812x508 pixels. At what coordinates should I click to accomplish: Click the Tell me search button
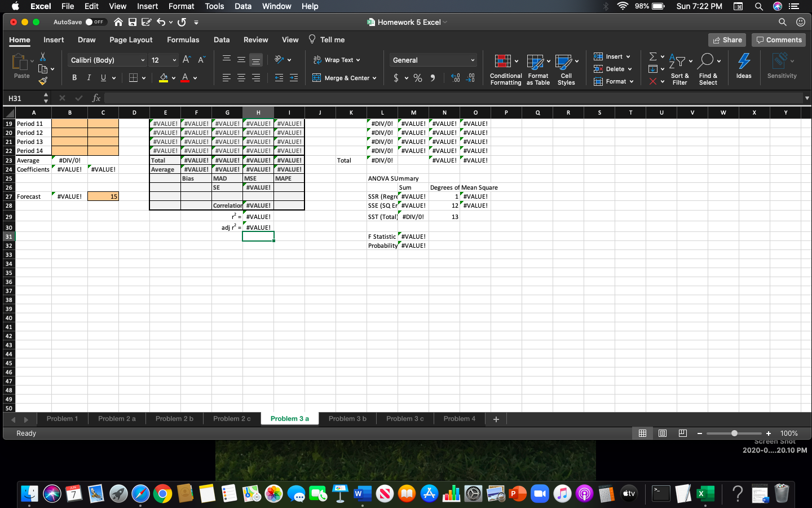point(326,40)
